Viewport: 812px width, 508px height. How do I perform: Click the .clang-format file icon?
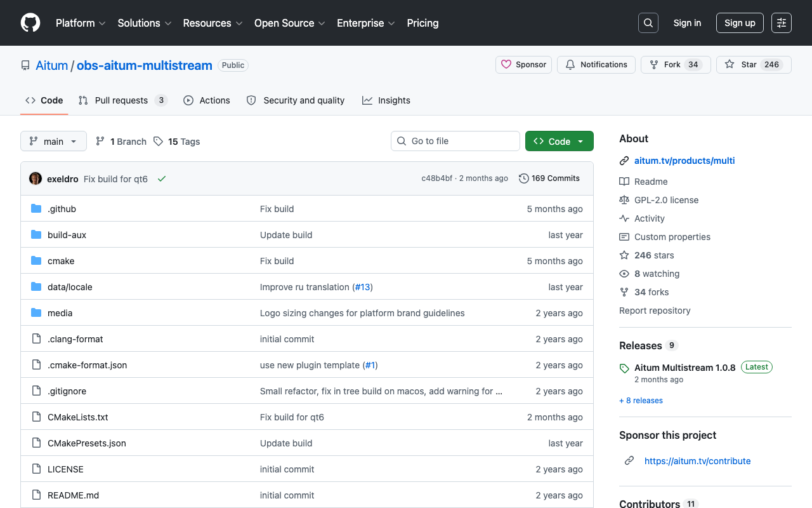(x=36, y=339)
